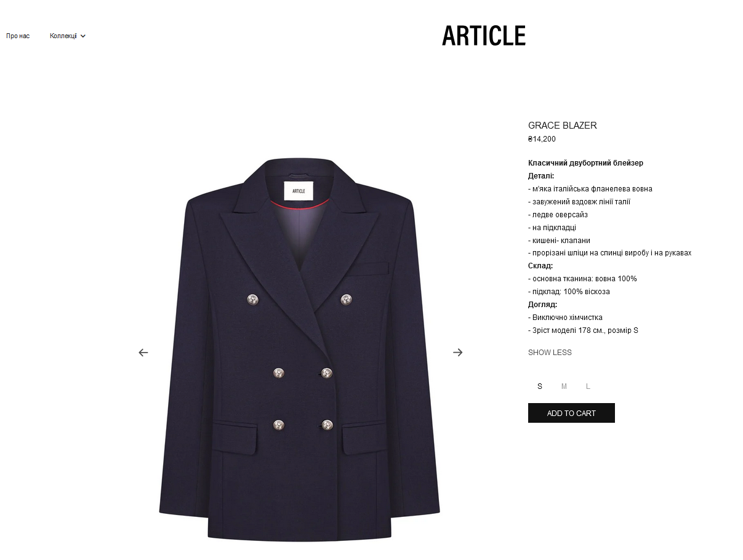
Task: Click the Деталі: section heading
Action: (x=541, y=176)
